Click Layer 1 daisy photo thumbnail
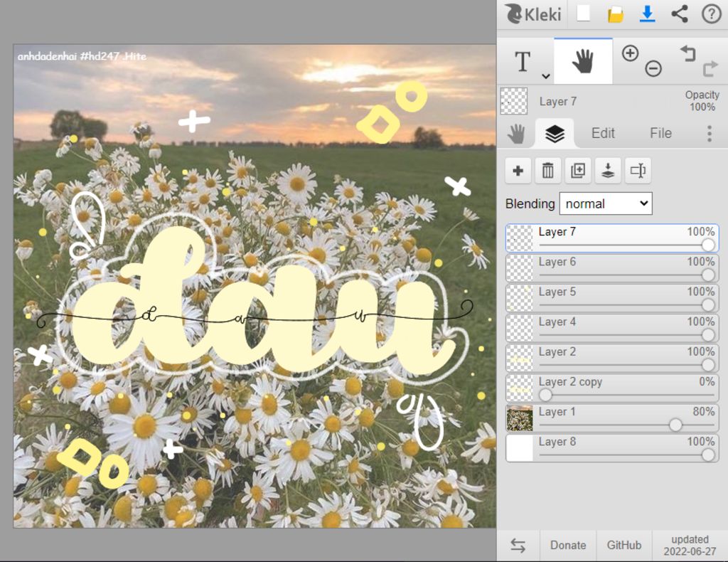Image resolution: width=728 pixels, height=562 pixels. [x=520, y=418]
